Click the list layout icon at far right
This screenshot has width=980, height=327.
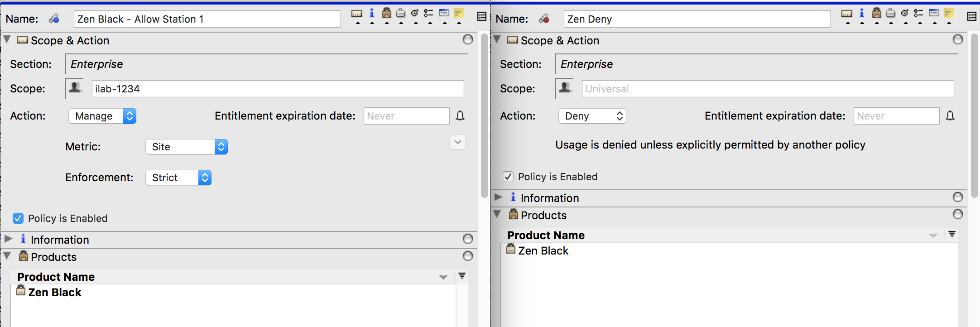coord(971,17)
